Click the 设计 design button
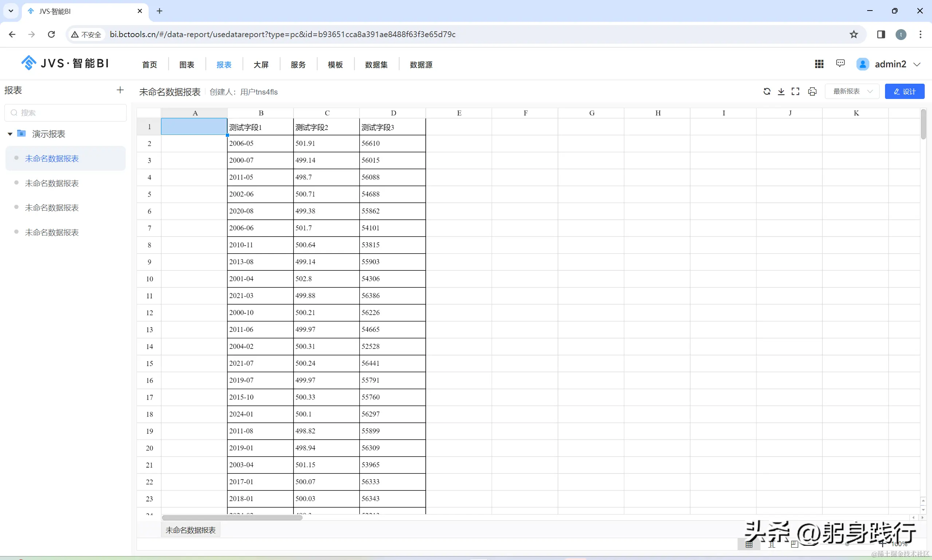This screenshot has width=932, height=560. pos(904,91)
